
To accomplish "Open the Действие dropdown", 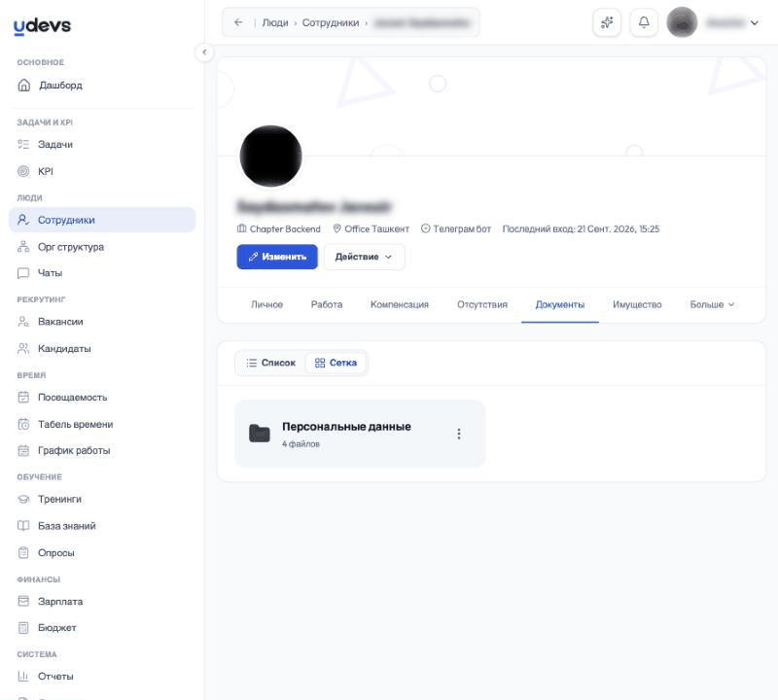I will pyautogui.click(x=364, y=257).
